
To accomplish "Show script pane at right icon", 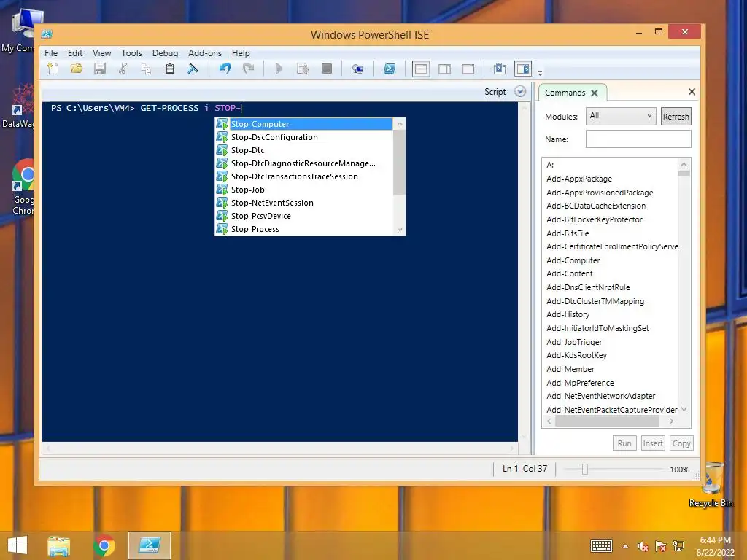I will (x=444, y=69).
